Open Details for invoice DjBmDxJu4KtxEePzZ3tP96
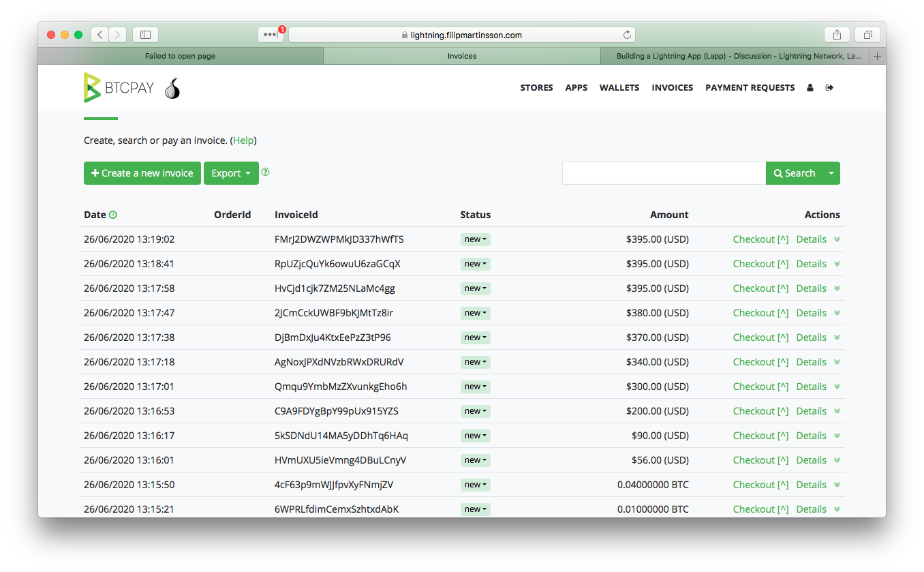This screenshot has height=572, width=924. 811,337
